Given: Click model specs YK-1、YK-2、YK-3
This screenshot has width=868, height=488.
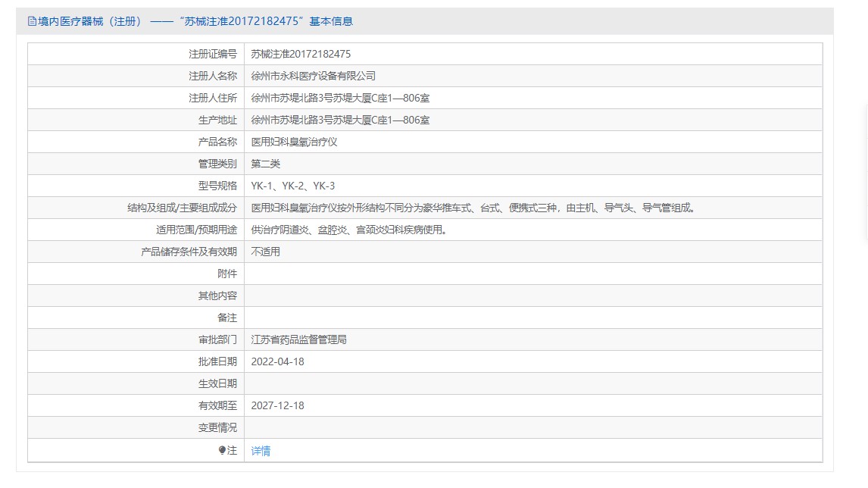Looking at the screenshot, I should 292,186.
